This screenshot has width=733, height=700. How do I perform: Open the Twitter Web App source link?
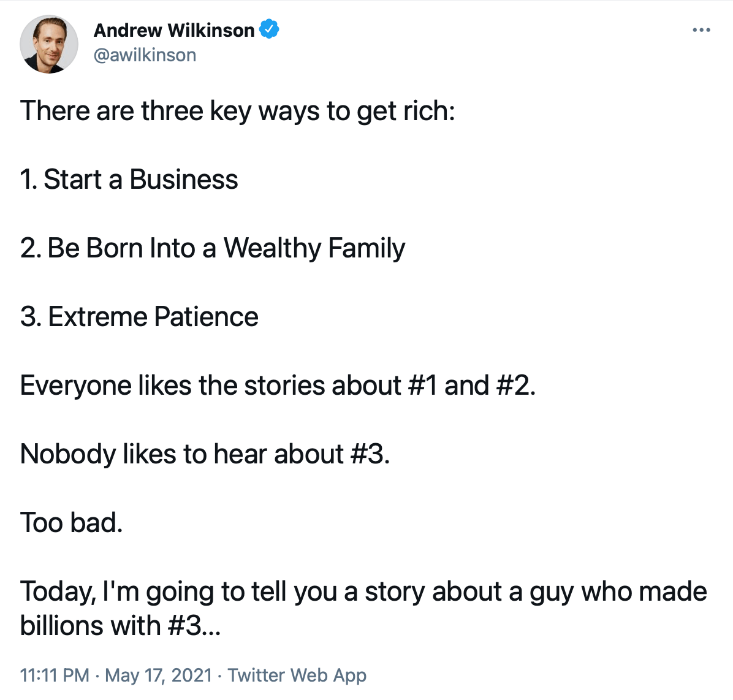[x=297, y=675]
